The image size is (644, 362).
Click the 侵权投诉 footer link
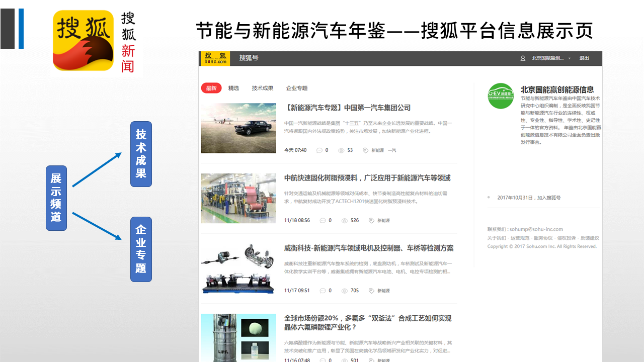(x=566, y=238)
